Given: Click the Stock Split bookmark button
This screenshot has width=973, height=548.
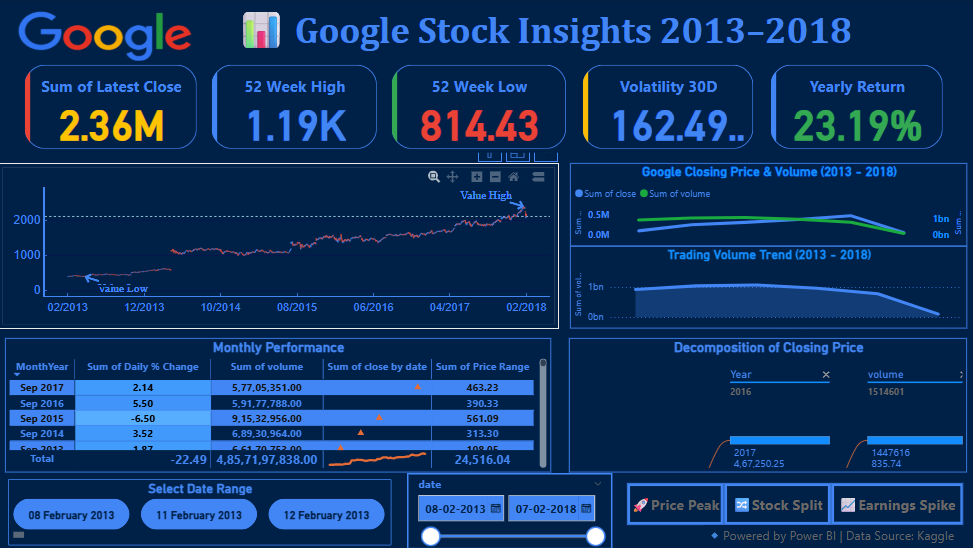Looking at the screenshot, I should [x=778, y=505].
